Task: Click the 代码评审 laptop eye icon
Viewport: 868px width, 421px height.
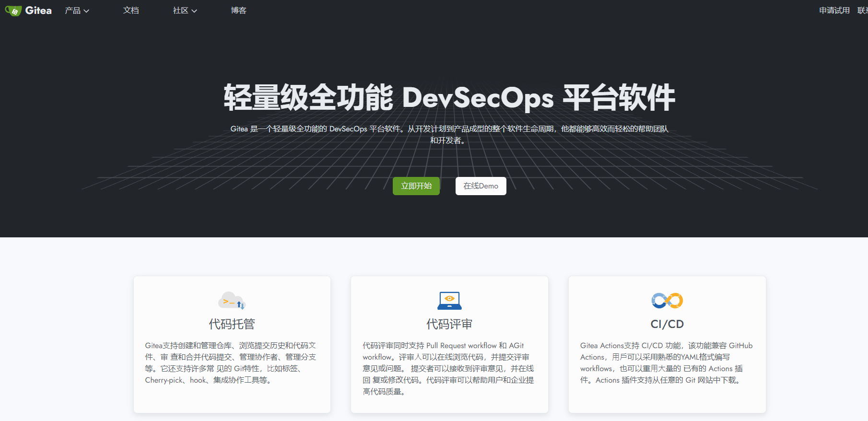Action: tap(449, 301)
